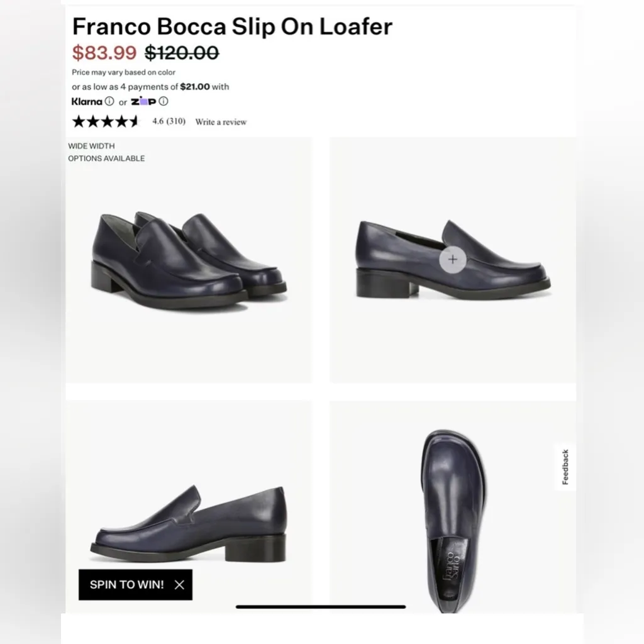
Task: Close the SPIN TO WIN banner
Action: (x=179, y=584)
